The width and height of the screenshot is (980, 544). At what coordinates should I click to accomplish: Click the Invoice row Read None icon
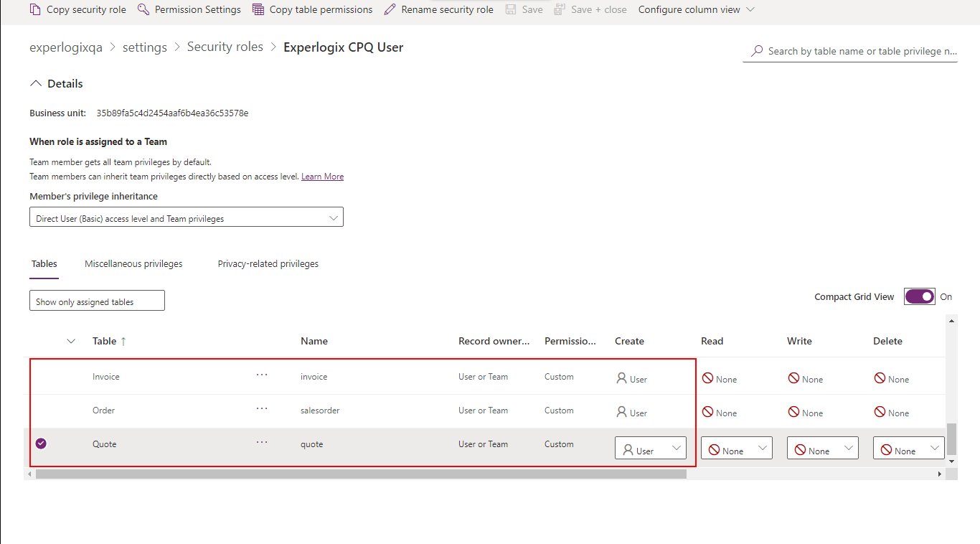708,378
